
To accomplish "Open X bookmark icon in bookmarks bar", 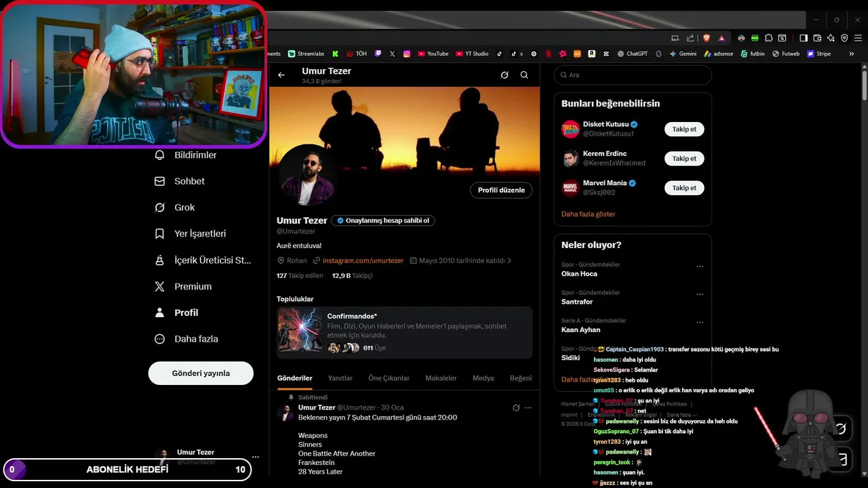I will click(392, 54).
